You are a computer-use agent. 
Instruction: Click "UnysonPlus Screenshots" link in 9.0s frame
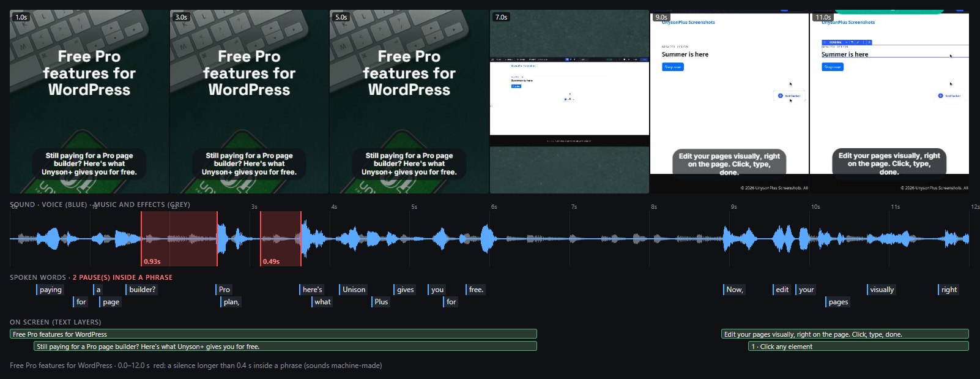(688, 22)
